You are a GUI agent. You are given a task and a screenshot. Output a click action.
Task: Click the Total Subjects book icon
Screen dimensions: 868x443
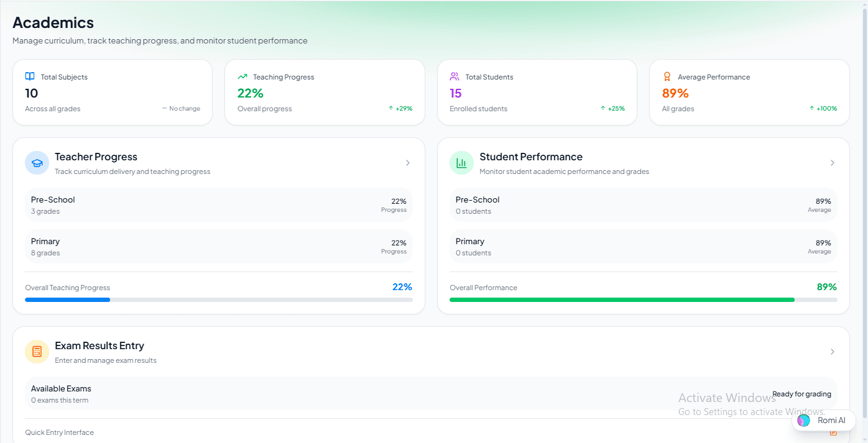[x=29, y=76]
